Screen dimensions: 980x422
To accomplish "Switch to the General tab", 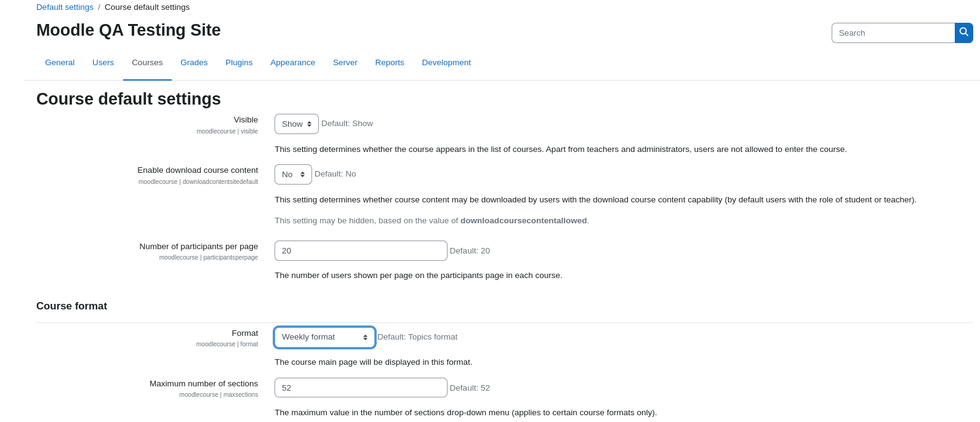I will pos(60,63).
